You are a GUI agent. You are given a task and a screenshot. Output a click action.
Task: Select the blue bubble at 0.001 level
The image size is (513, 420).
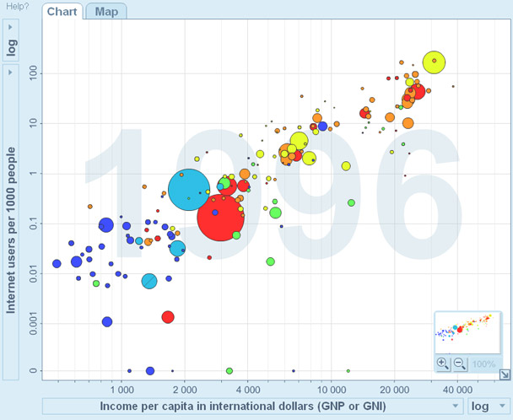point(107,321)
